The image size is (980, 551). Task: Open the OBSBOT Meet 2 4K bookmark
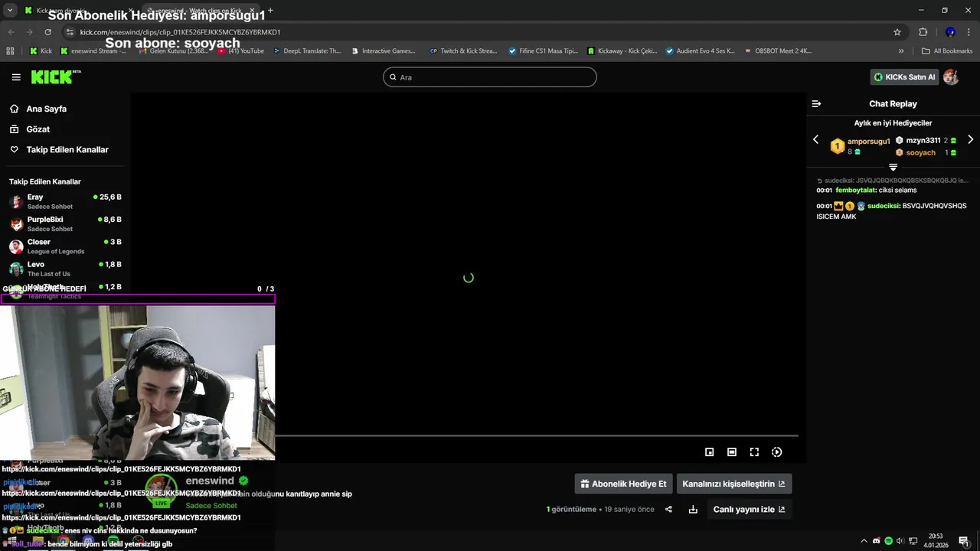tap(777, 51)
